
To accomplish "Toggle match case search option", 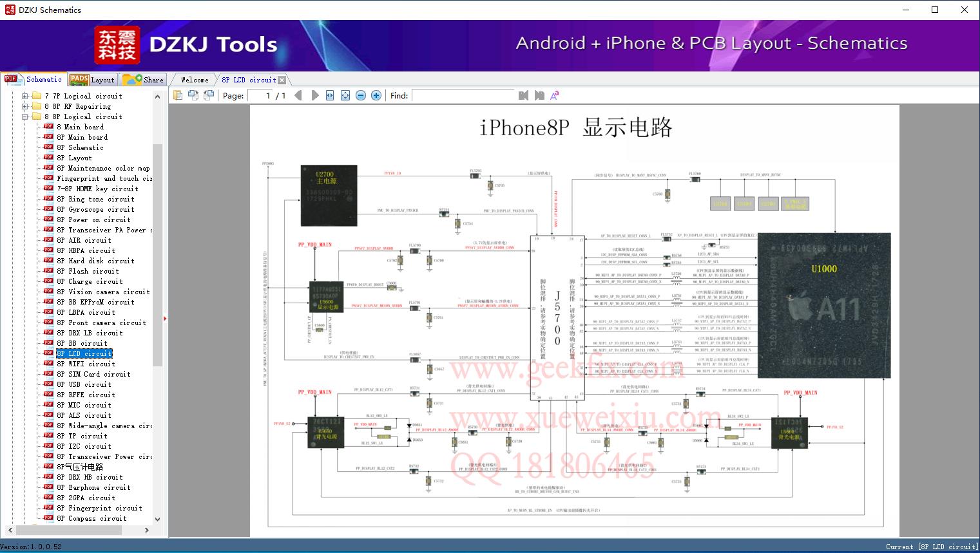I will point(554,95).
